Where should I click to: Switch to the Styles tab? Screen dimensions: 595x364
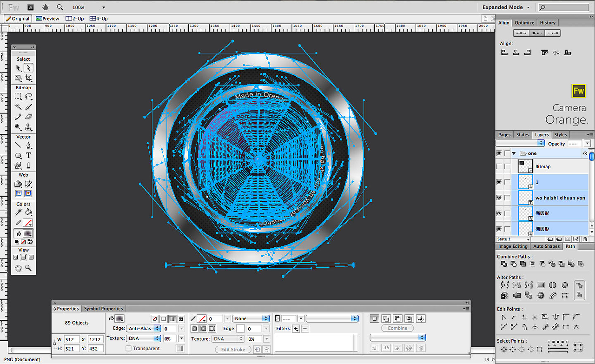coord(561,135)
